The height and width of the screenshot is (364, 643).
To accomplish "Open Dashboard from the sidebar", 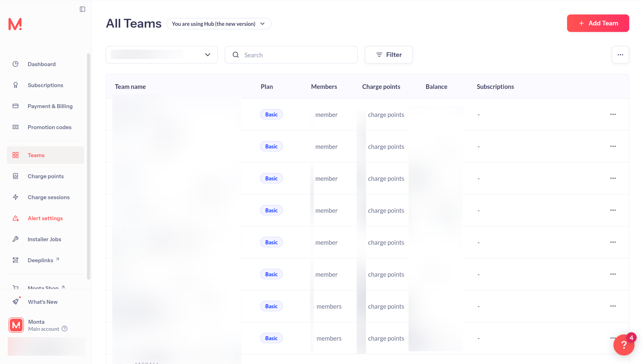I will tap(41, 64).
